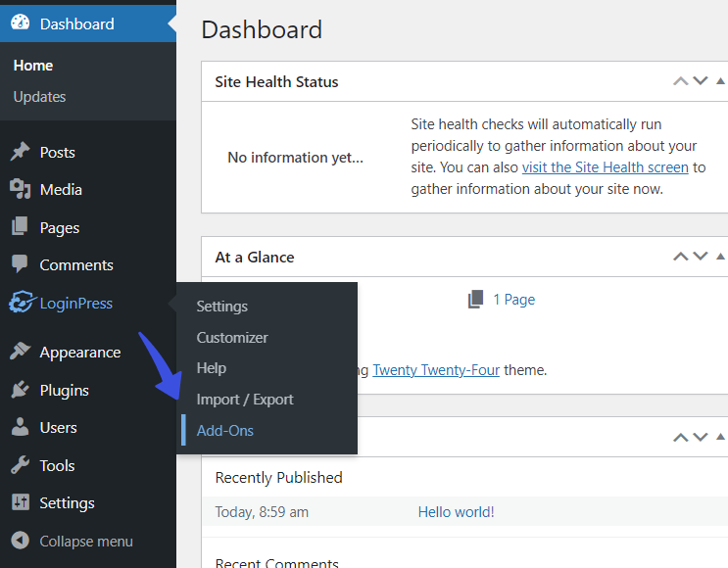Click the Recently Published label
The width and height of the screenshot is (728, 568).
(x=278, y=478)
